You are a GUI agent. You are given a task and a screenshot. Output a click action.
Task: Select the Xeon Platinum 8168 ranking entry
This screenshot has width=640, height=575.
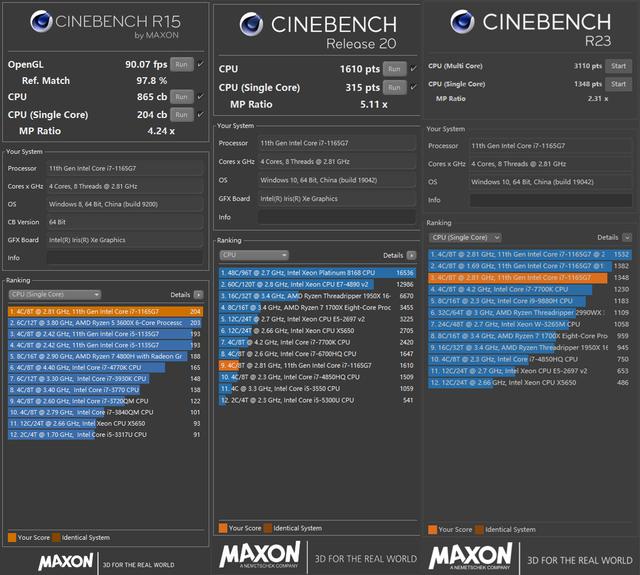(317, 273)
